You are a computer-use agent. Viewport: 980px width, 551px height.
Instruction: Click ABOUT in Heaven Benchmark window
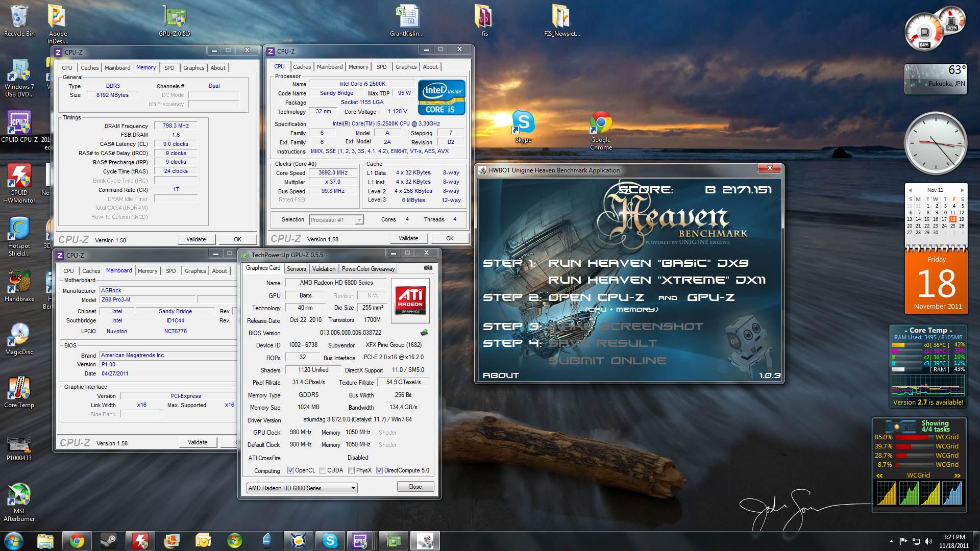[x=501, y=375]
